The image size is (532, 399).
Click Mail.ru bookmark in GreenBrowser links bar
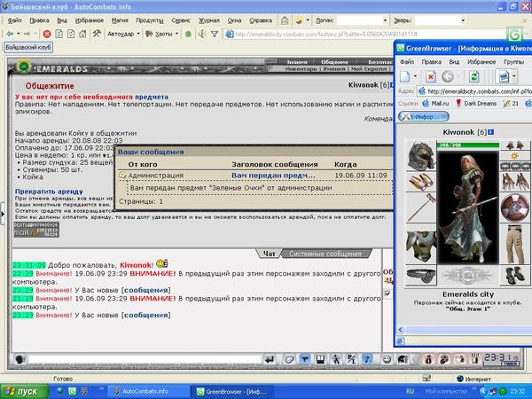[435, 104]
